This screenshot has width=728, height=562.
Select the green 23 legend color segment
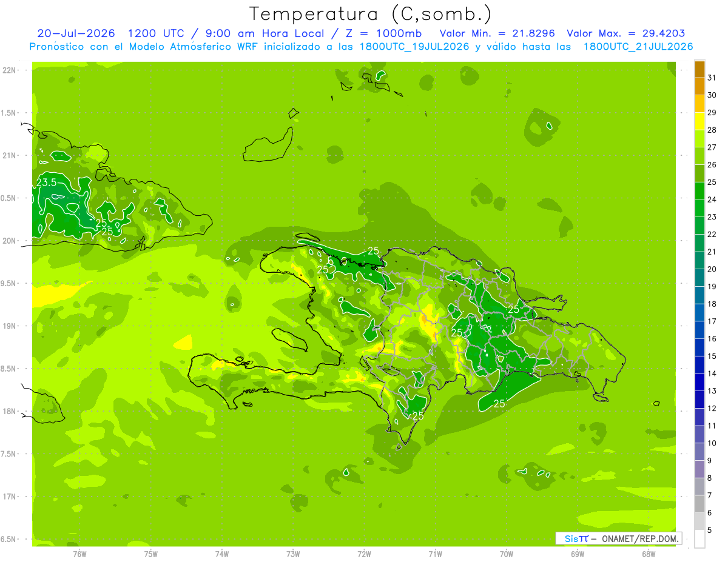point(699,209)
